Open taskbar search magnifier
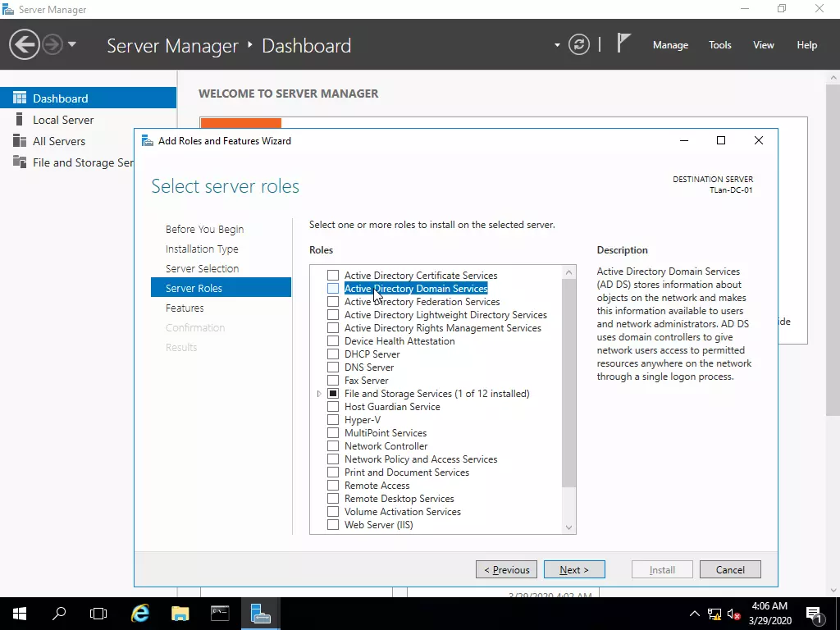This screenshot has width=840, height=630. [x=59, y=614]
